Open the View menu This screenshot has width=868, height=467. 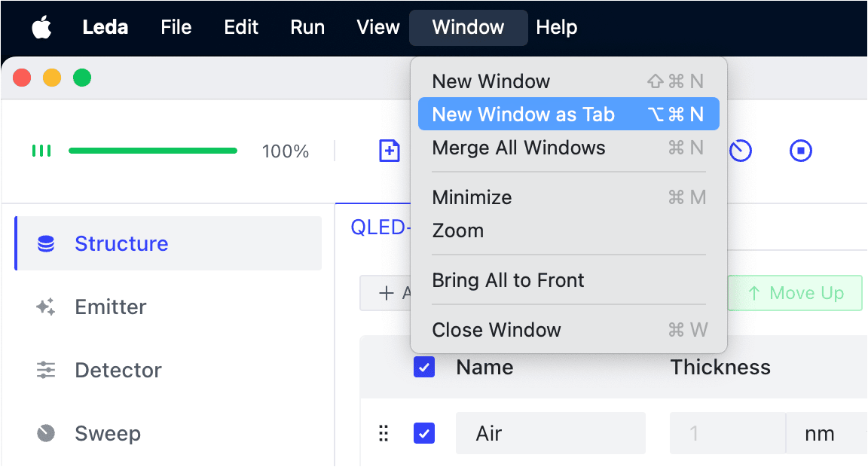point(378,27)
